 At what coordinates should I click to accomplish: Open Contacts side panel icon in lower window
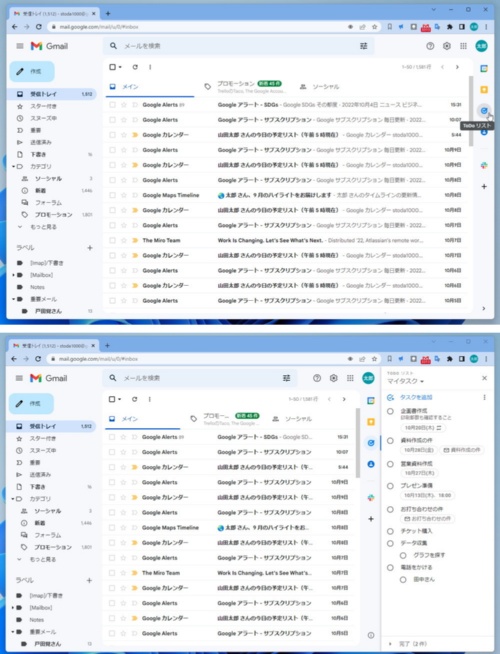(371, 464)
